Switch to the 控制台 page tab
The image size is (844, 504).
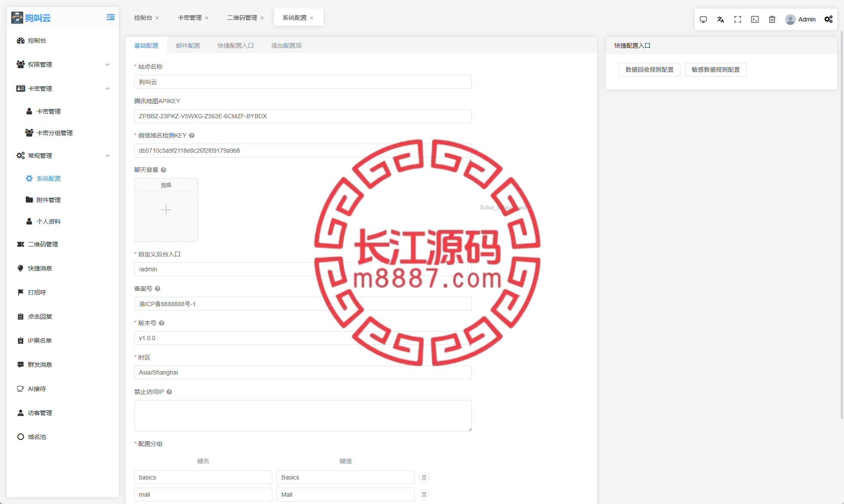coord(143,18)
